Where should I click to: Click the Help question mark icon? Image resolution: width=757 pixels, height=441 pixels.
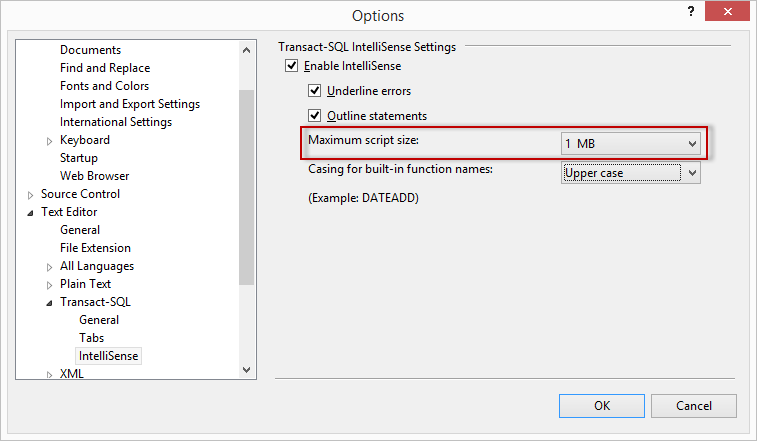(x=690, y=11)
